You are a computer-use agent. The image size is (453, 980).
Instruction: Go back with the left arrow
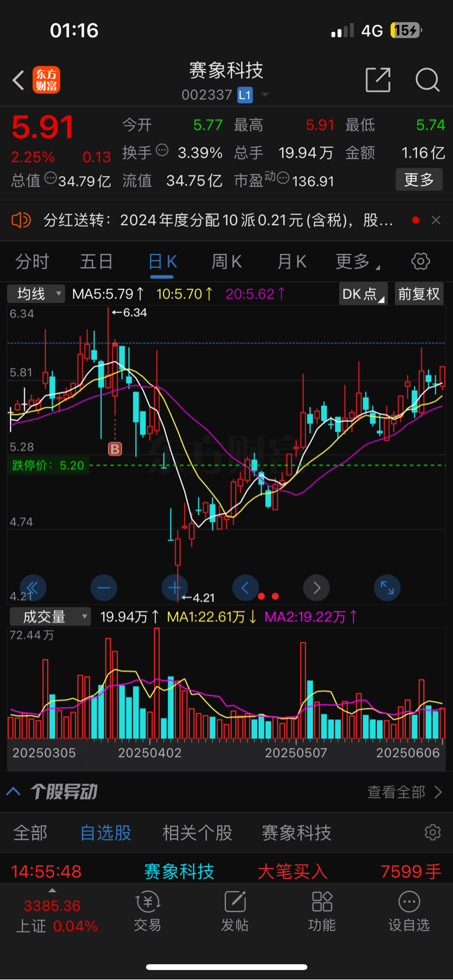pos(18,80)
